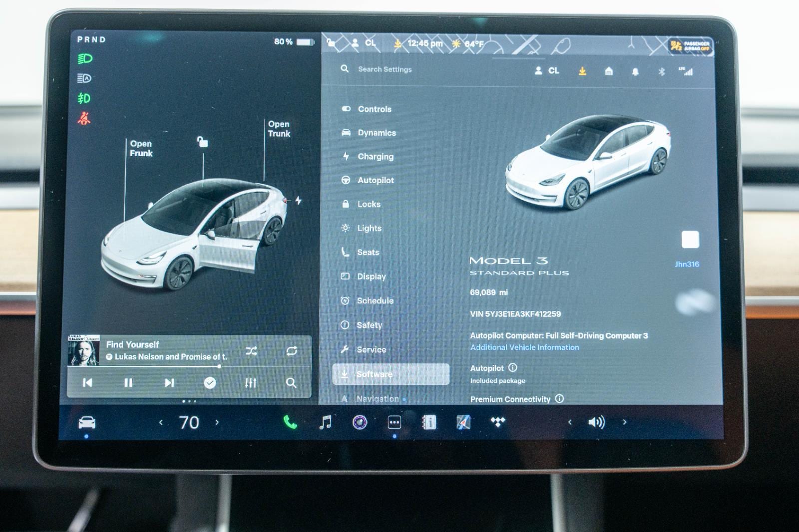799x532 pixels.
Task: Toggle shuffle for the current song
Action: coord(251,351)
